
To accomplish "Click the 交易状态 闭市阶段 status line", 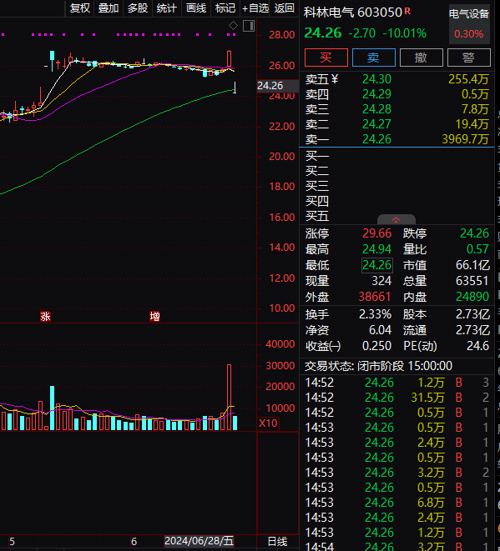I will 378,366.
